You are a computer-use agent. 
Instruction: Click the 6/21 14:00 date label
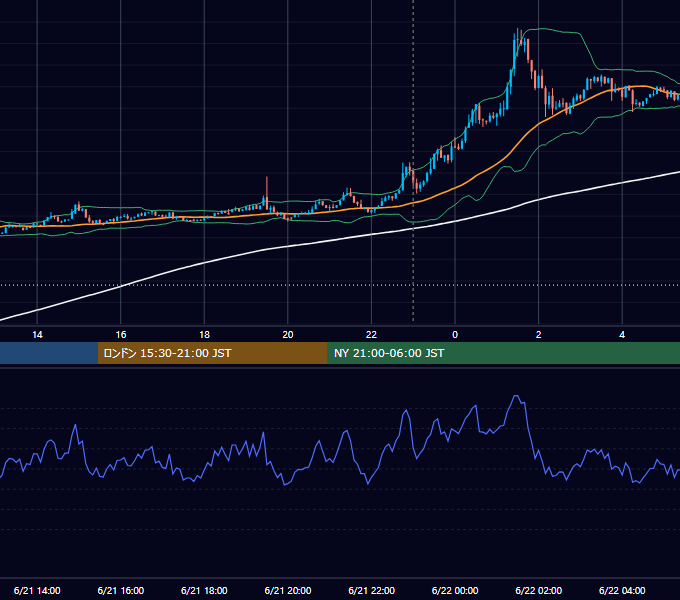click(37, 590)
